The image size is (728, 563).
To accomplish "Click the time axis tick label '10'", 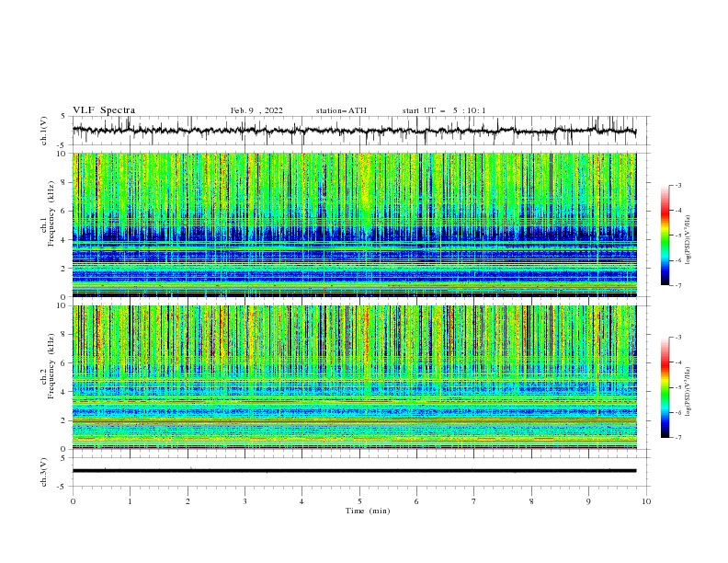I will pos(646,501).
